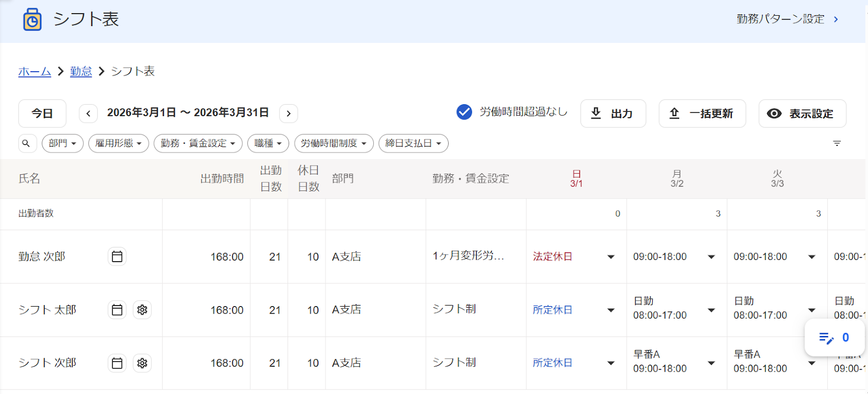The image size is (868, 394).
Task: Go to previous month with left chevron
Action: tap(88, 113)
